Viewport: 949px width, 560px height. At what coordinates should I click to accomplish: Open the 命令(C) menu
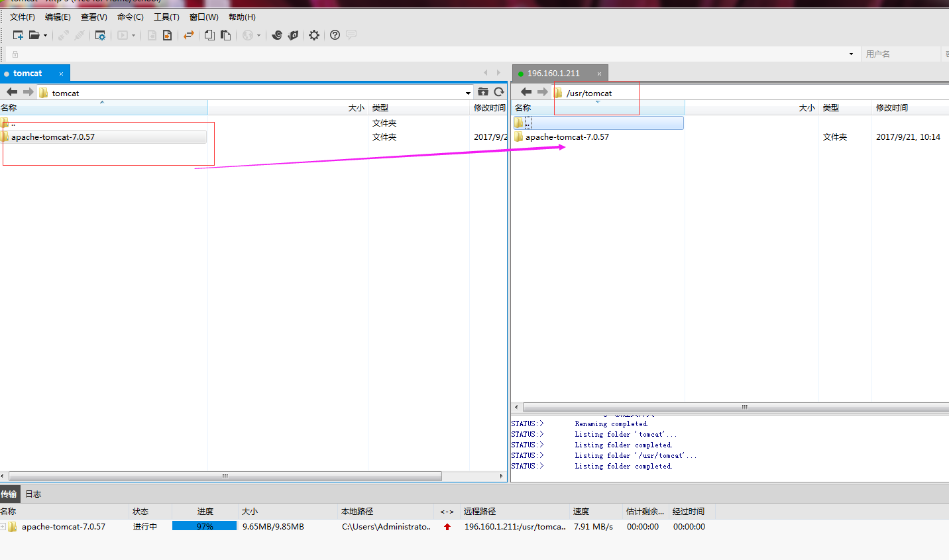point(130,17)
